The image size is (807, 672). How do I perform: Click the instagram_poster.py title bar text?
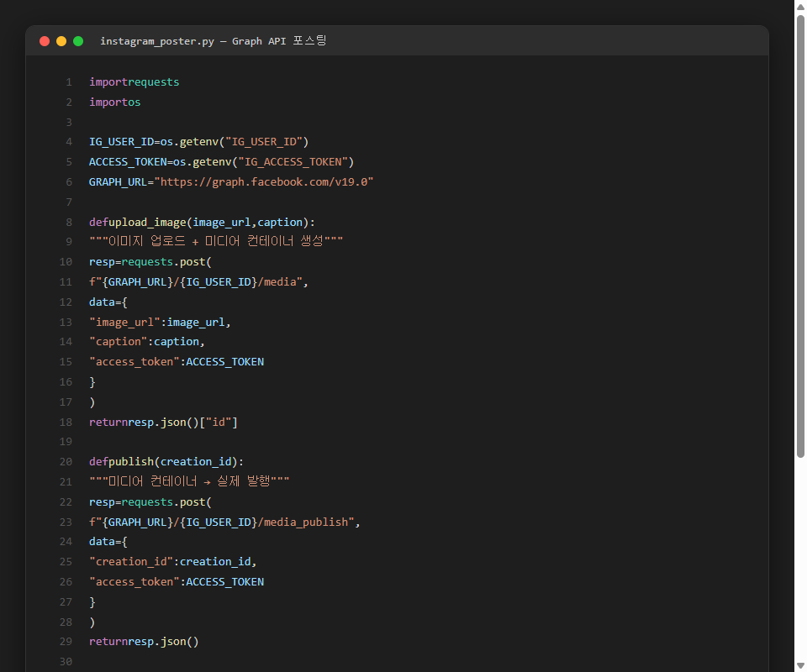[x=156, y=40]
